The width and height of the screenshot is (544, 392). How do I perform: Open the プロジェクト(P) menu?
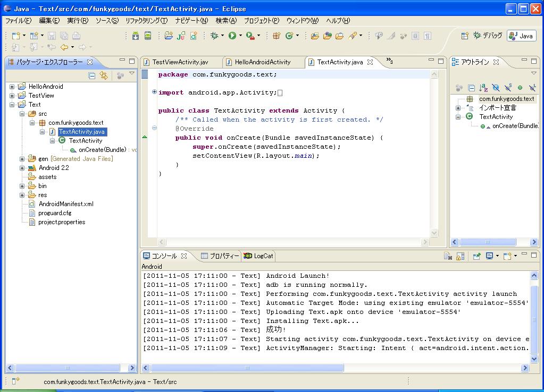pos(262,20)
